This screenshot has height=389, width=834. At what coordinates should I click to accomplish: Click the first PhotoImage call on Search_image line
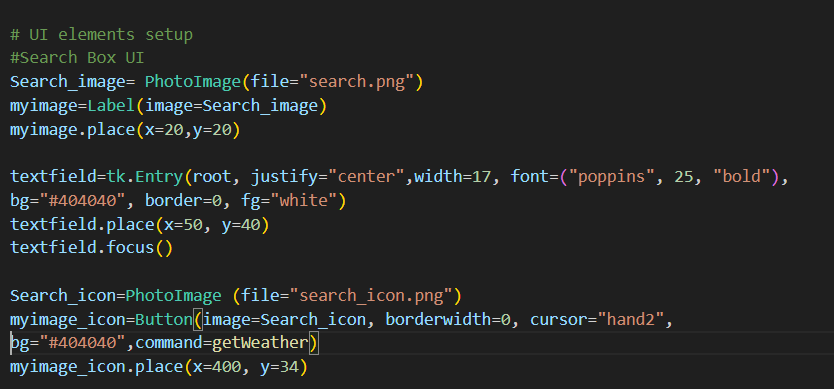pos(193,82)
